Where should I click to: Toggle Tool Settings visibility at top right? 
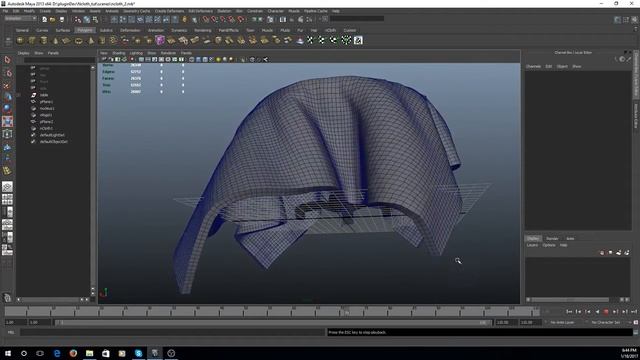coord(626,20)
